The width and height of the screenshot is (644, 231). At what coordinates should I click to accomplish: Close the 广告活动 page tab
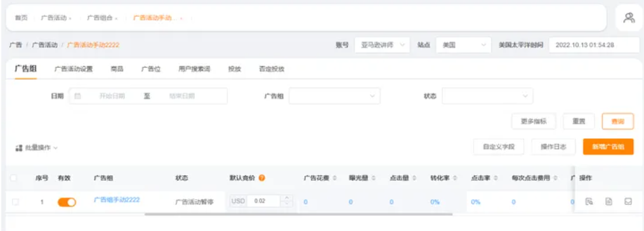[x=70, y=18]
